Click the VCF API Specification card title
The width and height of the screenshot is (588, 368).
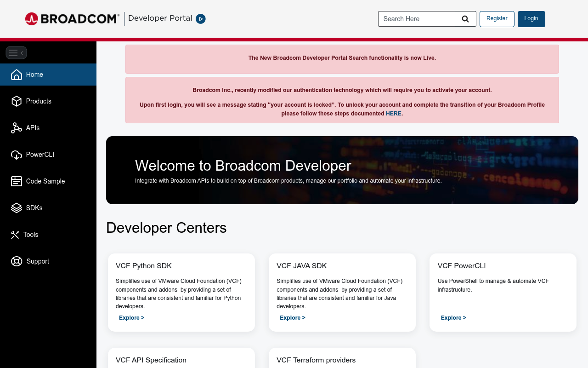[151, 360]
